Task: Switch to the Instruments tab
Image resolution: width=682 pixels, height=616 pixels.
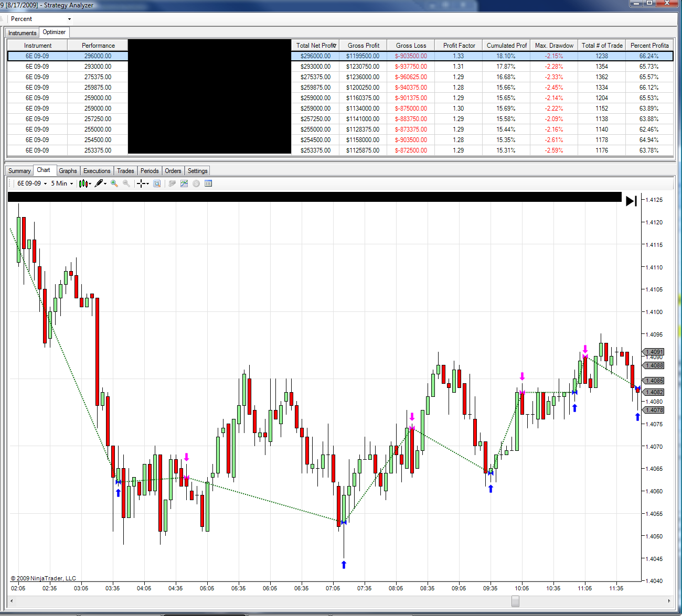Action: (23, 33)
